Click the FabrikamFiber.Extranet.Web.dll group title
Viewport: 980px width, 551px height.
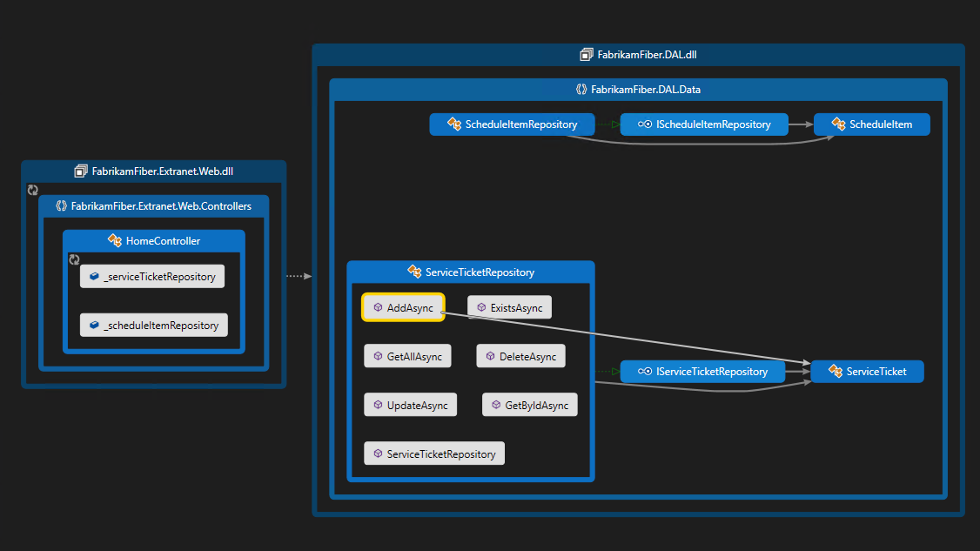click(x=163, y=171)
